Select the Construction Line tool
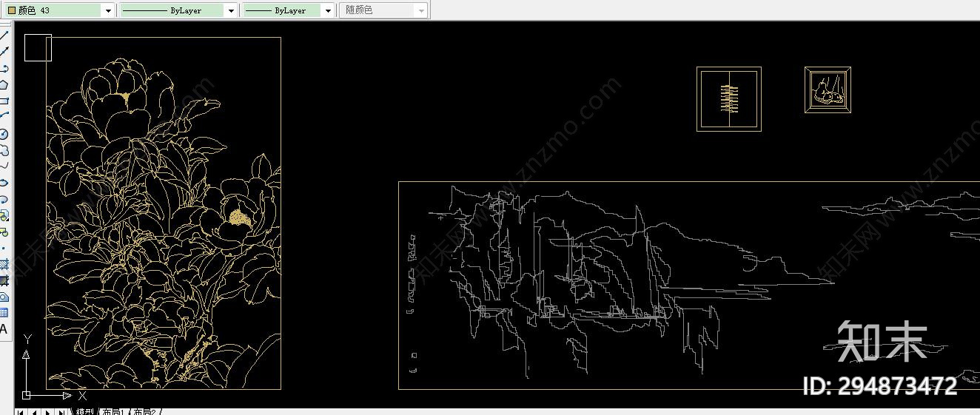This screenshot has height=415, width=980. (4, 52)
